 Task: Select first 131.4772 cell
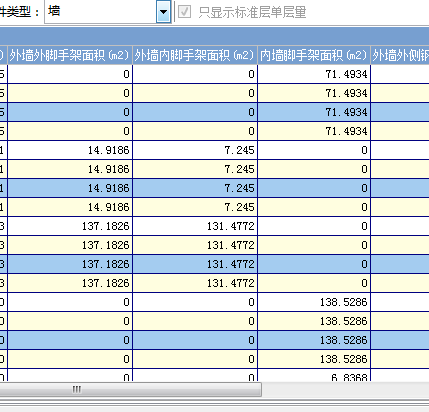point(195,226)
